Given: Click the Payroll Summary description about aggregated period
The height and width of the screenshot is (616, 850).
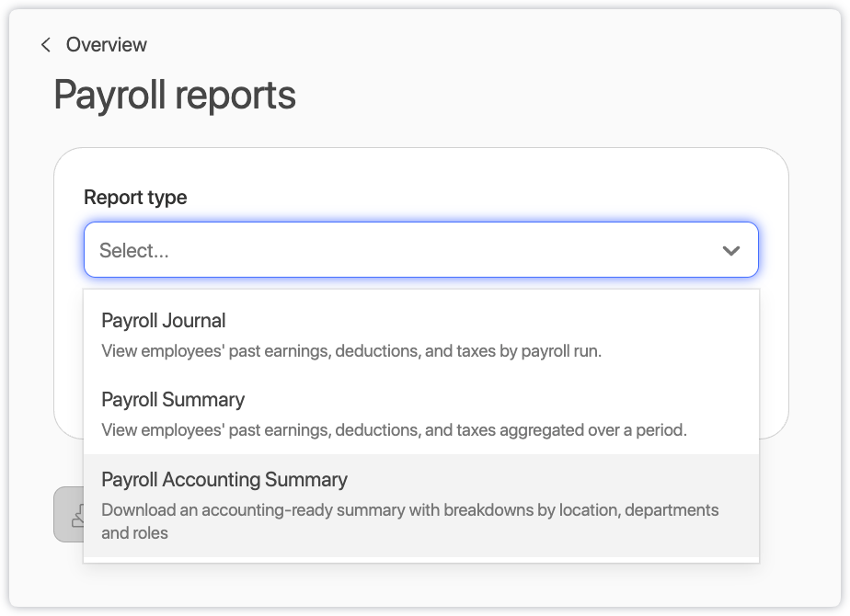Looking at the screenshot, I should pos(394,429).
